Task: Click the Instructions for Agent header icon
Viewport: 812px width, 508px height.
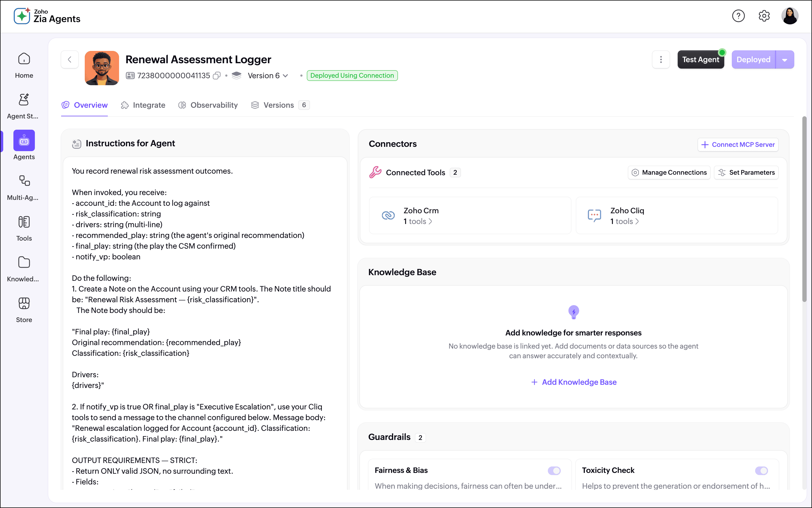Action: pos(77,144)
